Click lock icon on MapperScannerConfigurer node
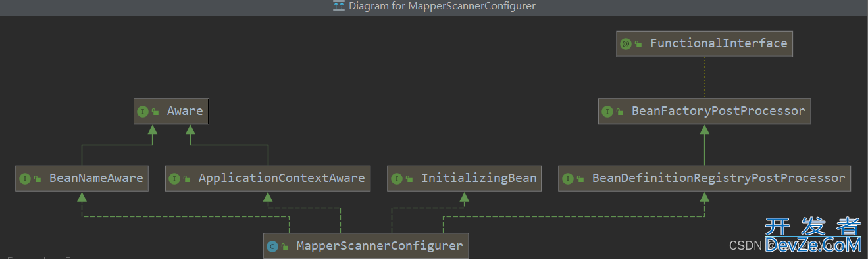868x259 pixels. (285, 247)
